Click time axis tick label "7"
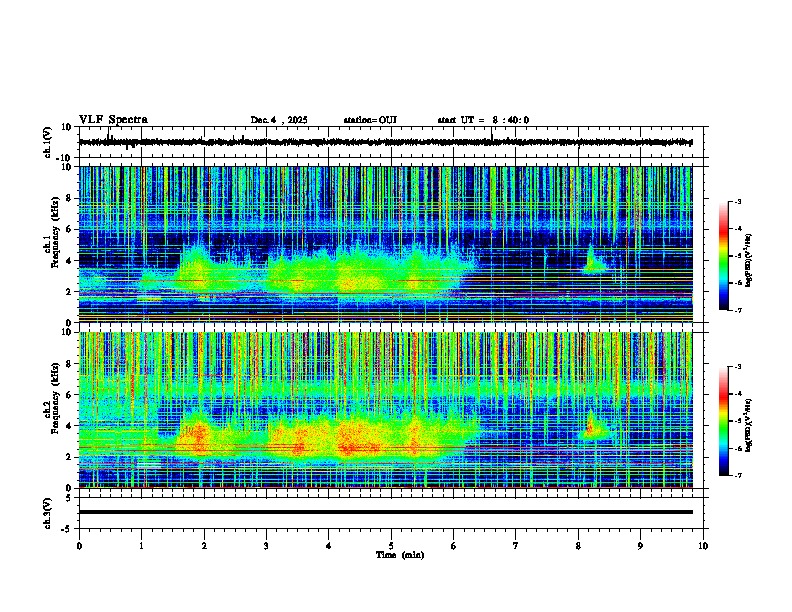This screenshot has width=792, height=612. pos(516,546)
